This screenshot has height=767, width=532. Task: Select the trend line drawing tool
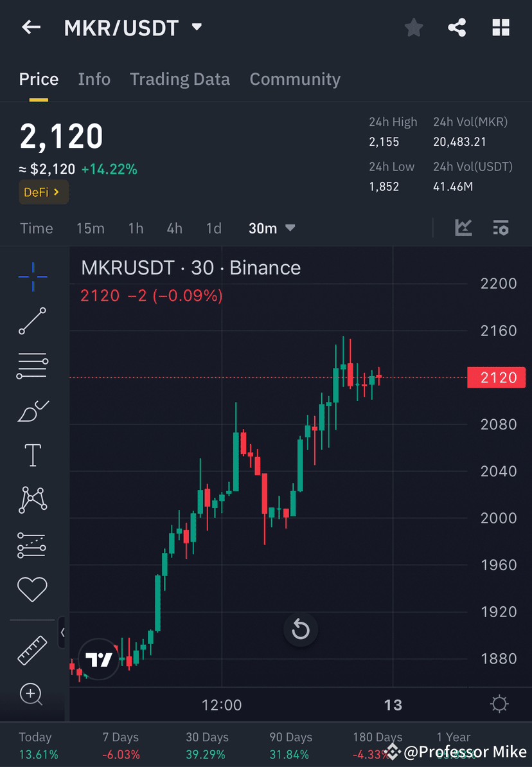[31, 321]
